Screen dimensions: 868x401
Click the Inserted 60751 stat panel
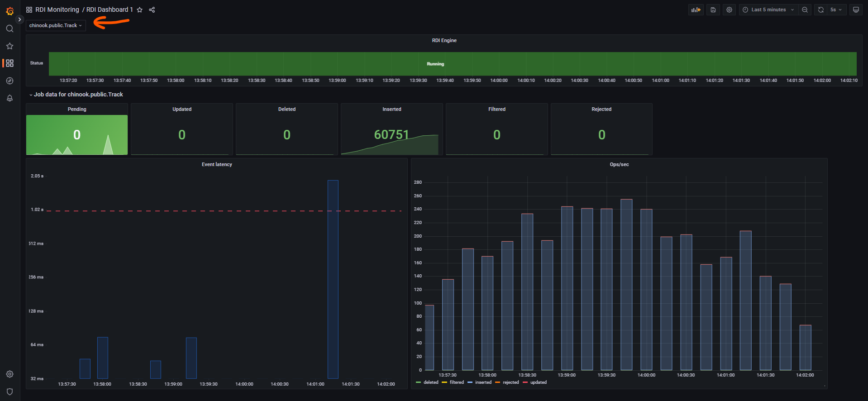(391, 134)
